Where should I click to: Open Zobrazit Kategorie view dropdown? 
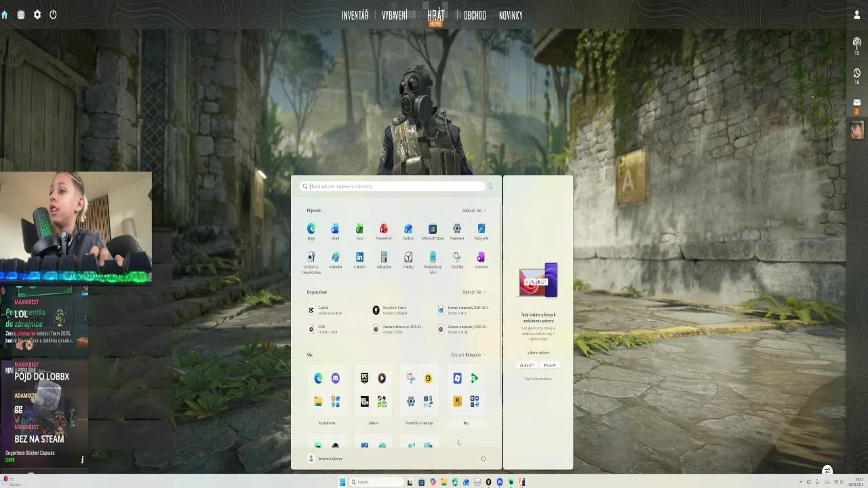coord(468,354)
